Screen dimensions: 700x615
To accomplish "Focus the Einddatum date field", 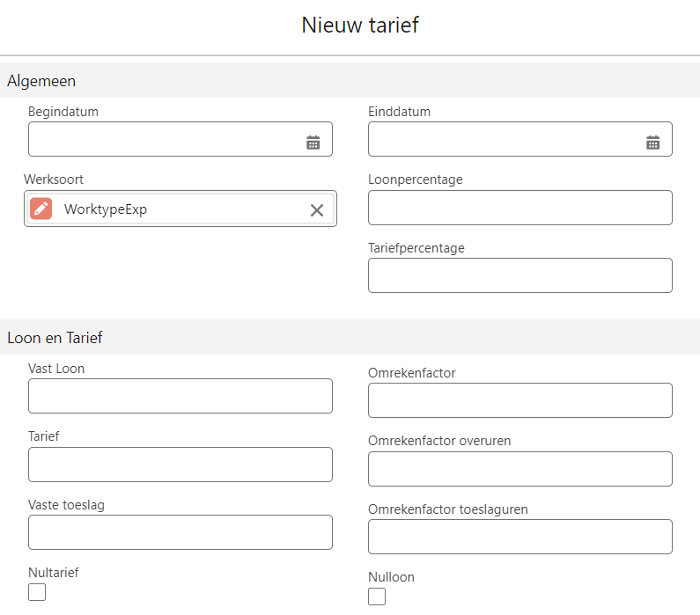I will [x=504, y=140].
